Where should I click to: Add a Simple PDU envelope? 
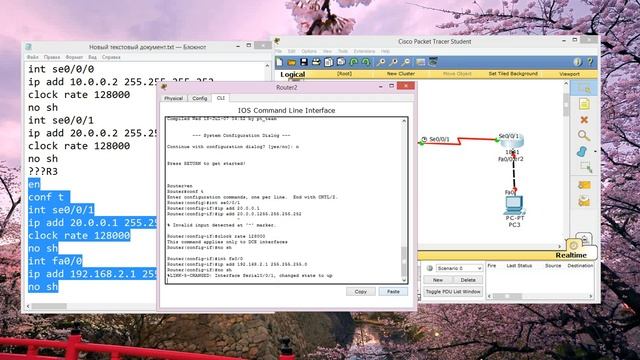point(584,185)
